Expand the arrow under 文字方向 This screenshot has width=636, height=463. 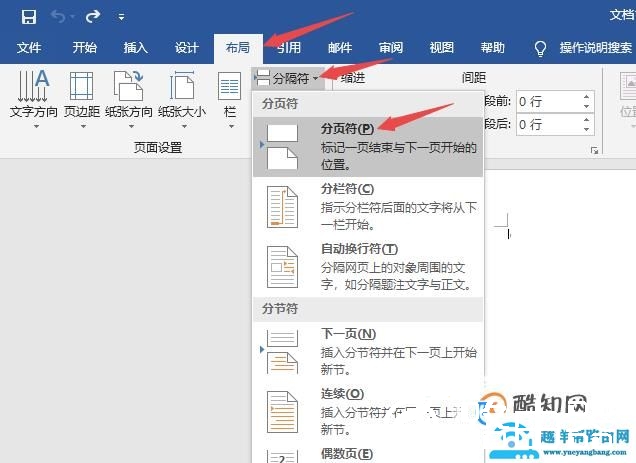[x=37, y=127]
